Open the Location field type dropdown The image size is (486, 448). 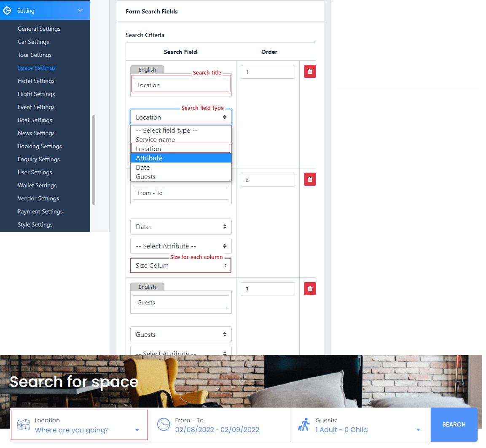click(x=181, y=117)
